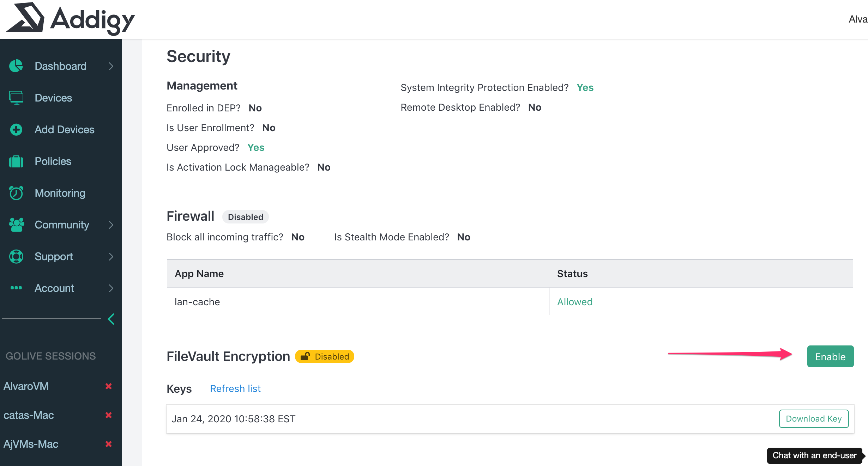
Task: Click the Add Devices plus icon
Action: [16, 129]
